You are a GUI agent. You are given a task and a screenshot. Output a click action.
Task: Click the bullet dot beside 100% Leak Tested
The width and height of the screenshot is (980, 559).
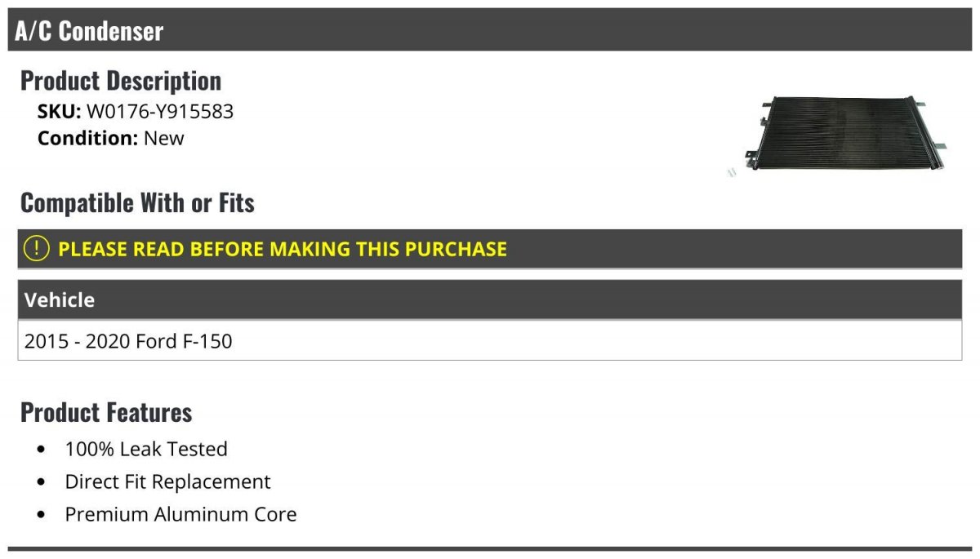pos(42,450)
